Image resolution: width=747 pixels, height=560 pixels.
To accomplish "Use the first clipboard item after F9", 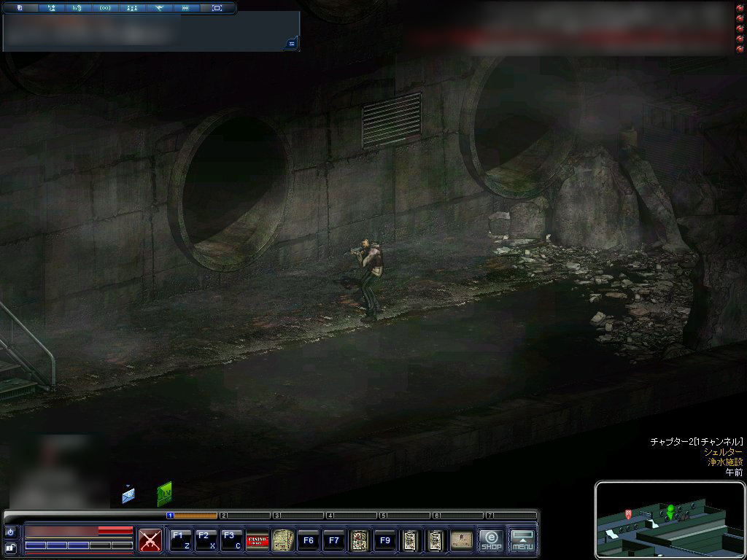I will (x=411, y=540).
